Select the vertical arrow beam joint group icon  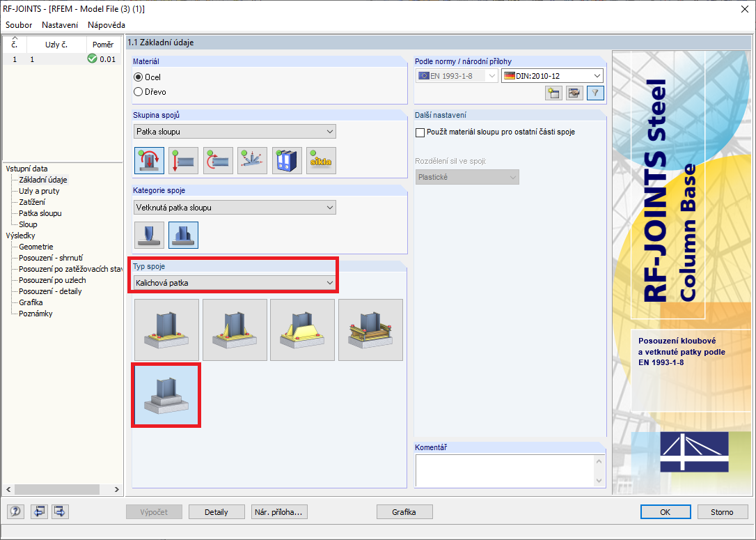183,161
